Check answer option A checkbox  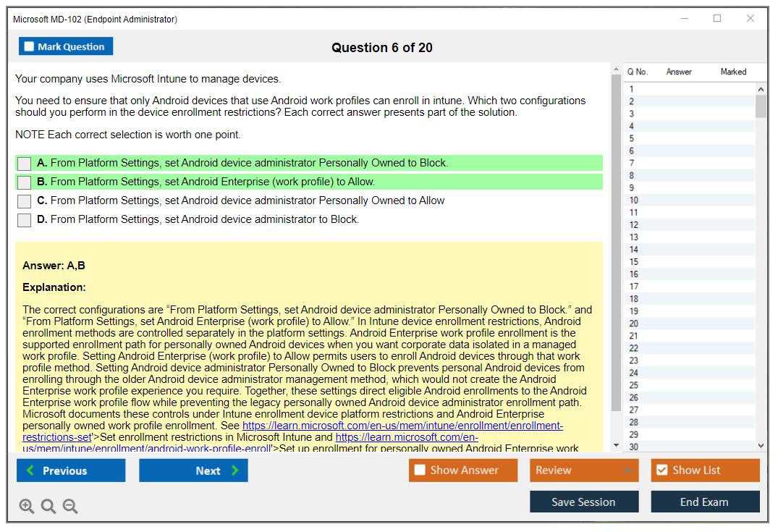24,164
